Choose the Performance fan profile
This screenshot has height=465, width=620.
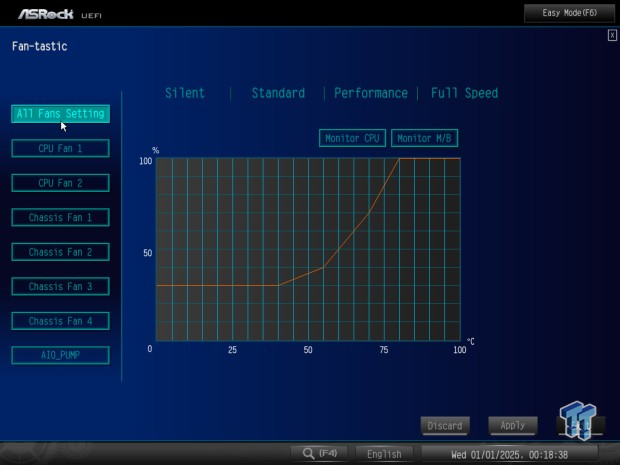tap(371, 93)
